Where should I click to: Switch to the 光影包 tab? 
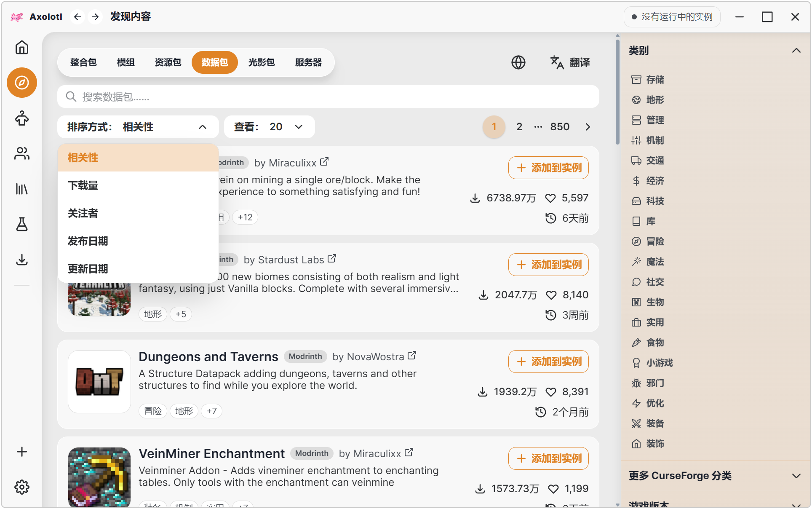point(262,62)
